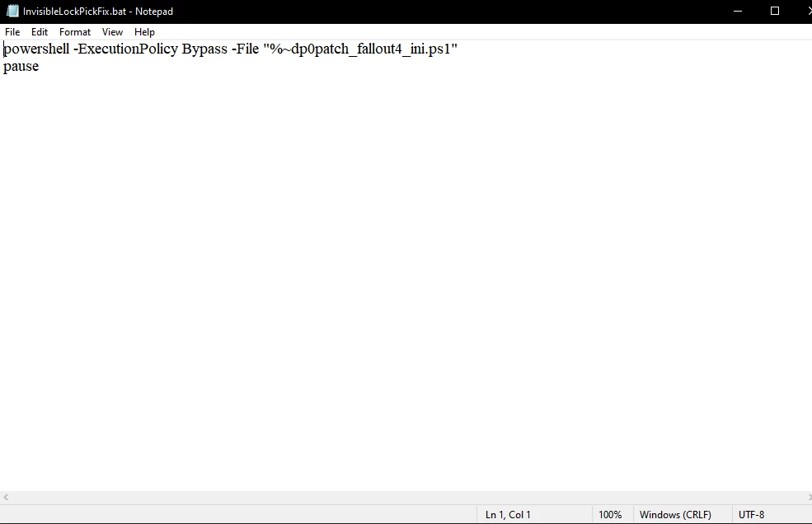Minimize the Notepad window

click(x=738, y=11)
